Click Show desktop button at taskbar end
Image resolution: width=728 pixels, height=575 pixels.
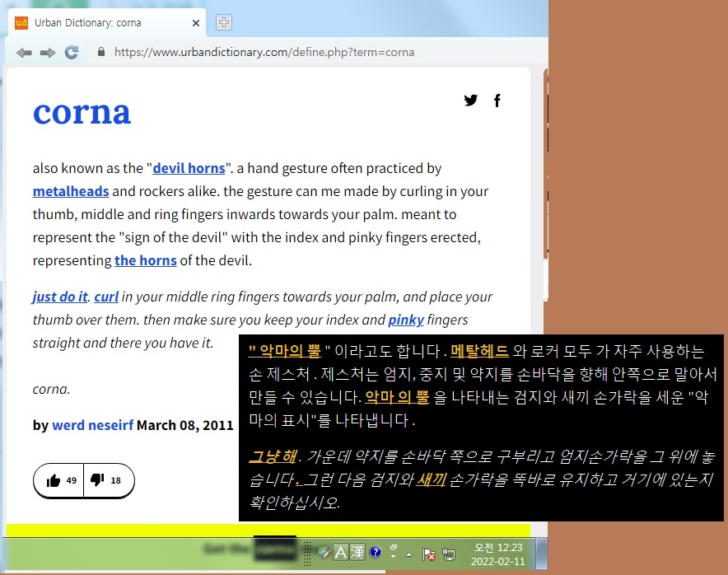tap(541, 554)
